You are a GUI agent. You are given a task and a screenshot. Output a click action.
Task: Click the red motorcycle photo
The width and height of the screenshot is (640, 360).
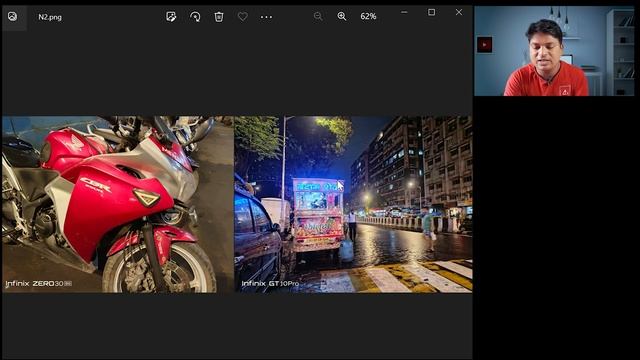[118, 204]
